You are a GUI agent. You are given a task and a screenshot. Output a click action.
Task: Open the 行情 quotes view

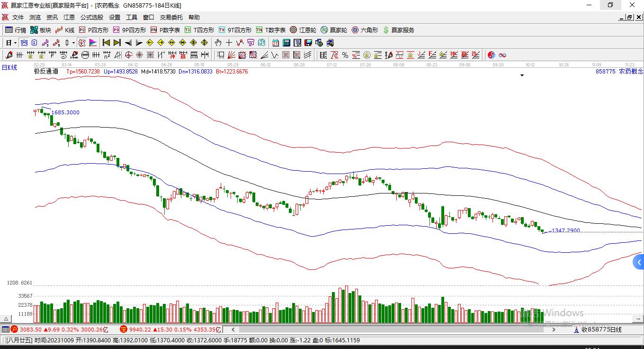(15, 30)
